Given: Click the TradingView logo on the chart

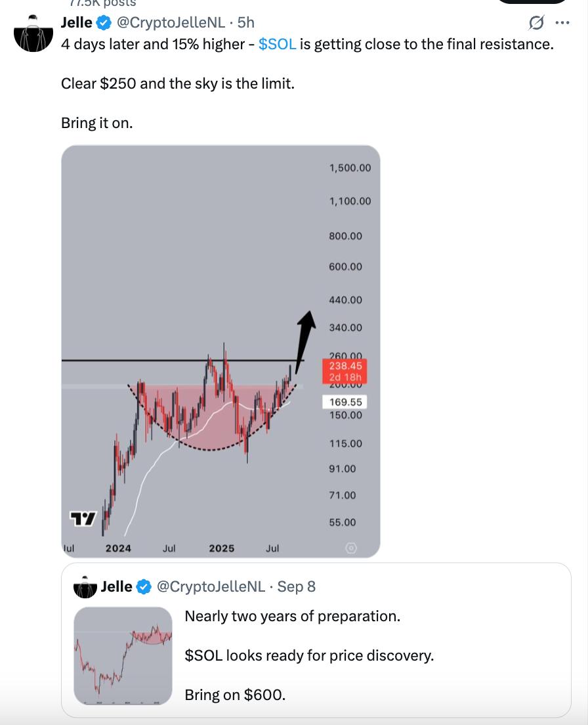Looking at the screenshot, I should point(83,518).
